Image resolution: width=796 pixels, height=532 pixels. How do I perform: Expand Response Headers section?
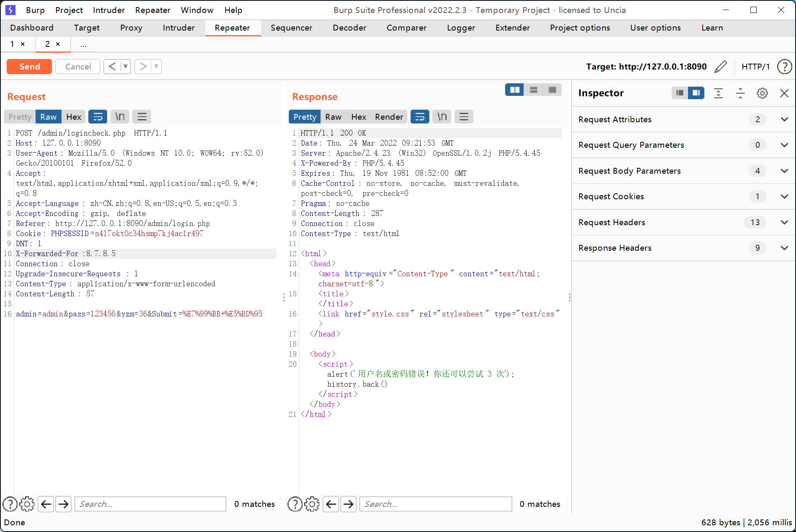784,248
